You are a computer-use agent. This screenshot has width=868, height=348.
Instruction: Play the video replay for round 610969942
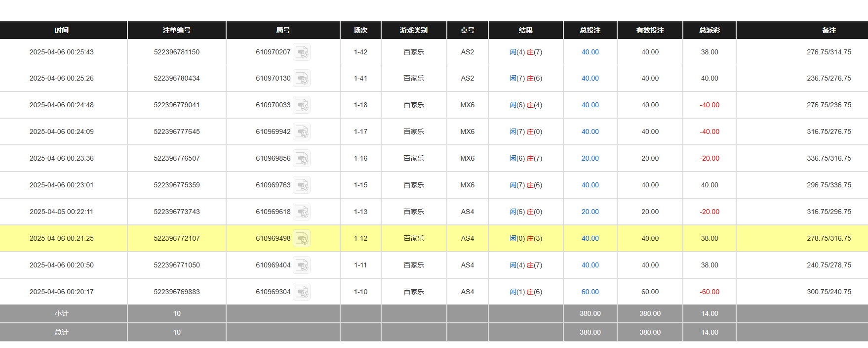point(302,132)
